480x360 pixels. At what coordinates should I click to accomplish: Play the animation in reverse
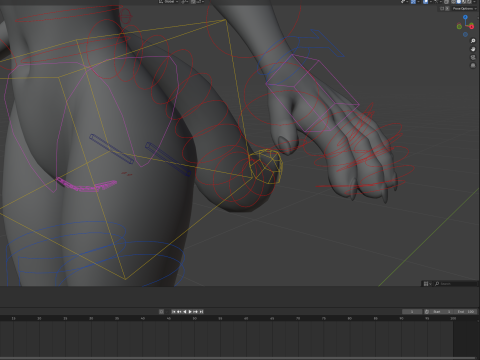(185, 312)
